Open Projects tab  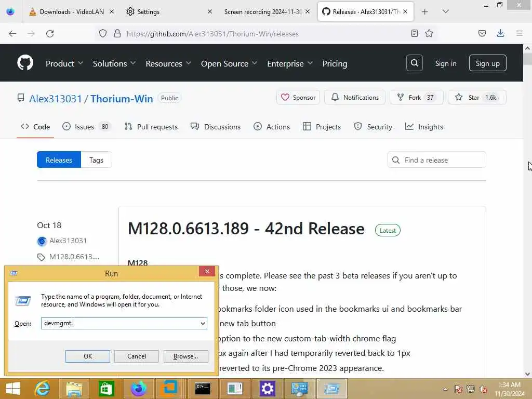click(x=322, y=127)
